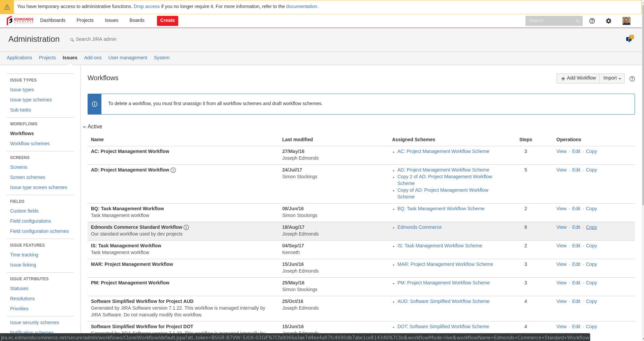
Task: Open Priorities in sidebar
Action: (x=19, y=309)
